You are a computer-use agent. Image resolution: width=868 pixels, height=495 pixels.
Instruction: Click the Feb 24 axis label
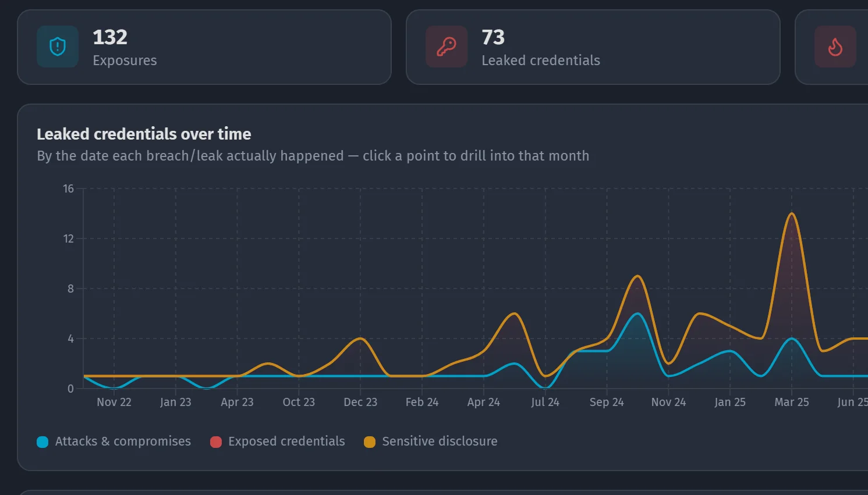422,402
